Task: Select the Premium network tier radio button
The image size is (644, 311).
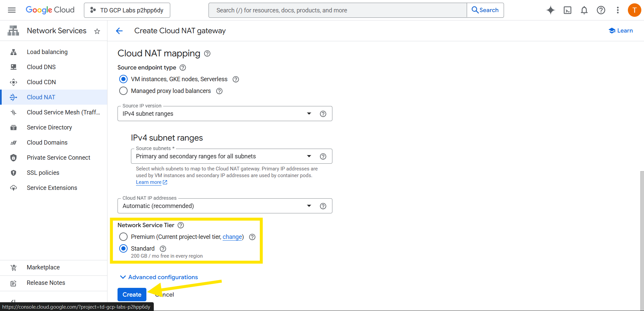Action: tap(123, 237)
